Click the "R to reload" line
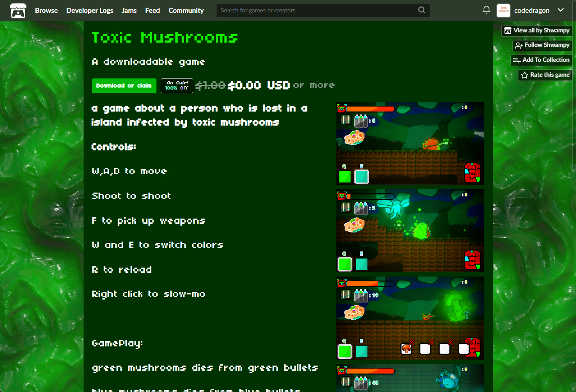This screenshot has width=576, height=392. (x=122, y=270)
